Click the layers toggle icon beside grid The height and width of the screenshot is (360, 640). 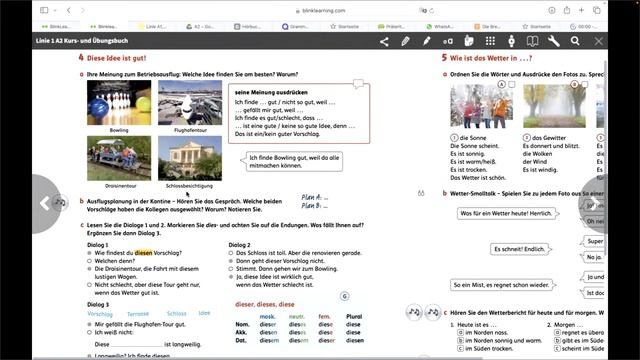point(511,41)
